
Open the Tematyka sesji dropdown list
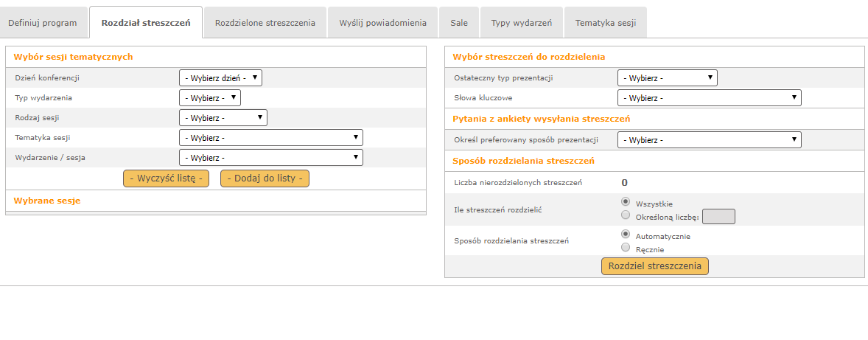[271, 138]
